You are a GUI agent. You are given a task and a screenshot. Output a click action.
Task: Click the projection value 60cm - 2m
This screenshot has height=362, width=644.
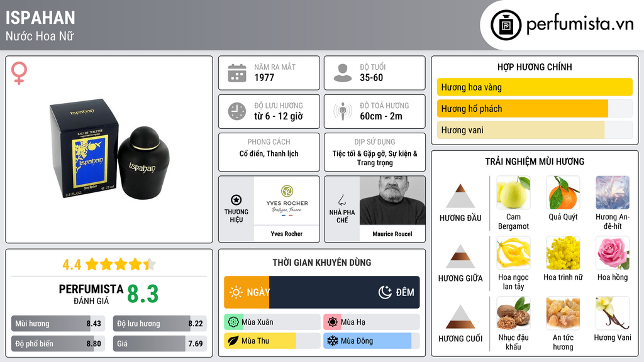381,116
